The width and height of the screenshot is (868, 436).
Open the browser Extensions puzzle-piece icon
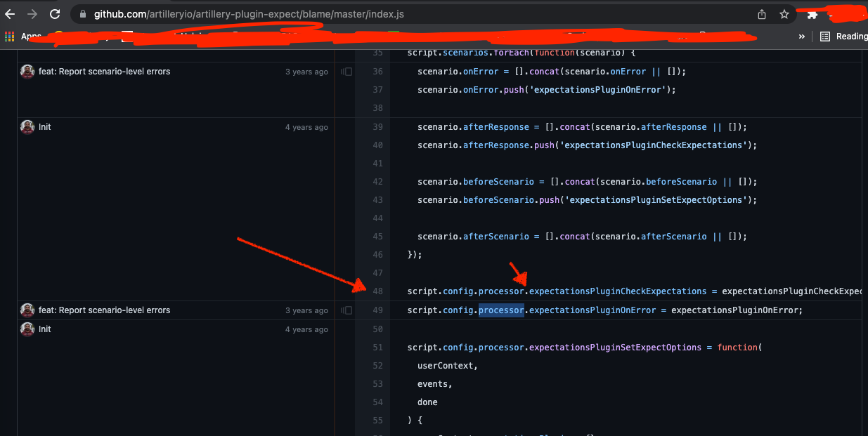coord(810,13)
